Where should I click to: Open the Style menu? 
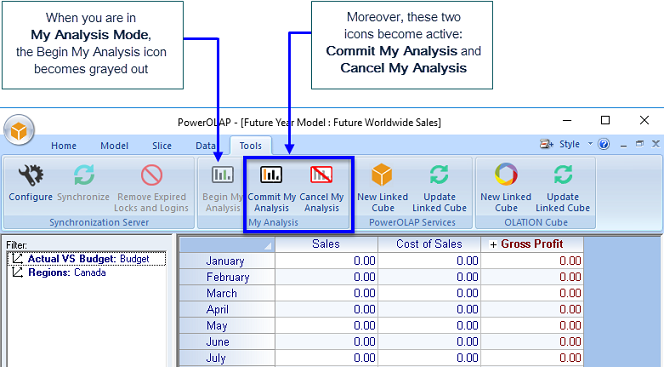(569, 144)
